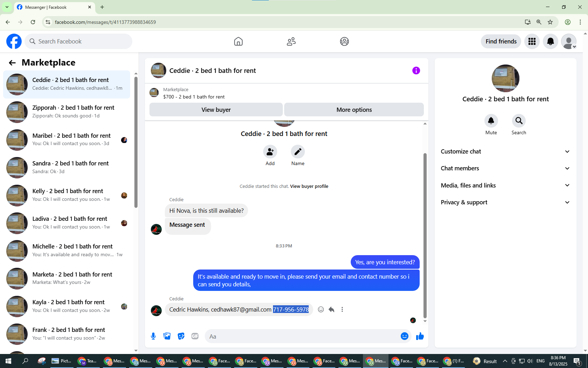The width and height of the screenshot is (588, 368).
Task: Open the Notifications bell icon
Action: tap(551, 41)
